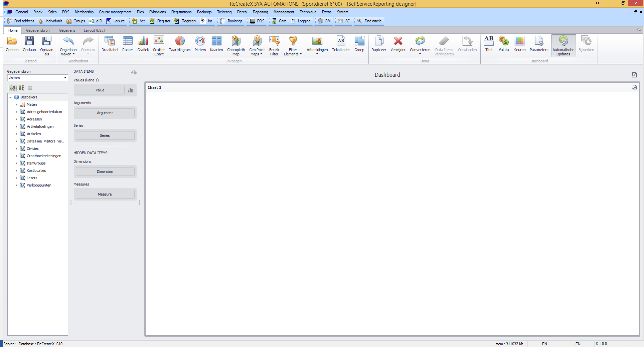Image resolution: width=644 pixels, height=347 pixels.
Task: Click the Argument placeholder button
Action: point(105,113)
